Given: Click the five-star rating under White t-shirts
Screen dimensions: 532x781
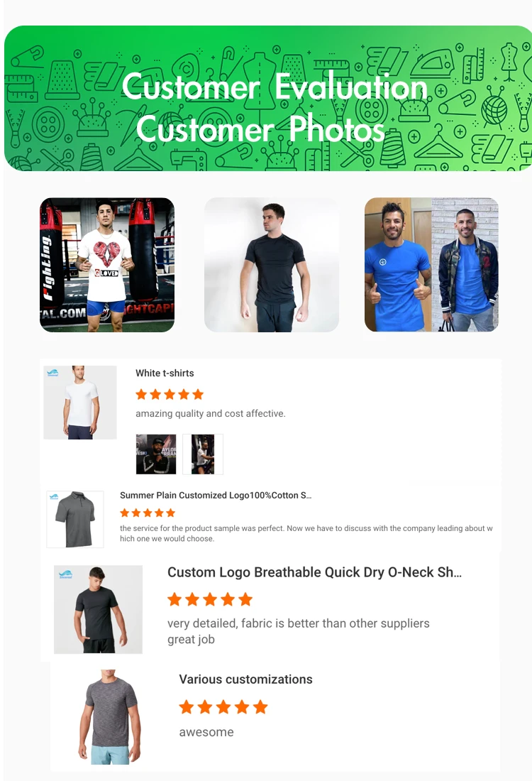Looking at the screenshot, I should coord(170,395).
